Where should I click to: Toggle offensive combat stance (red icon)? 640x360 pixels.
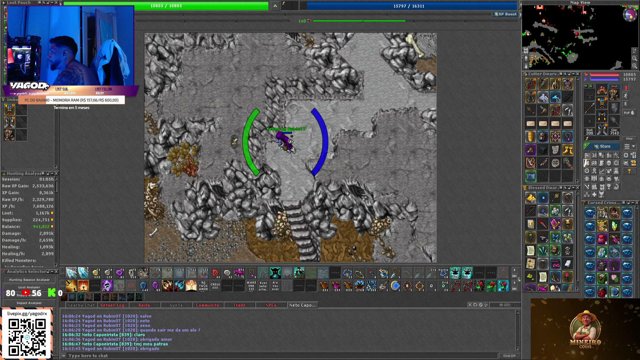626,88
